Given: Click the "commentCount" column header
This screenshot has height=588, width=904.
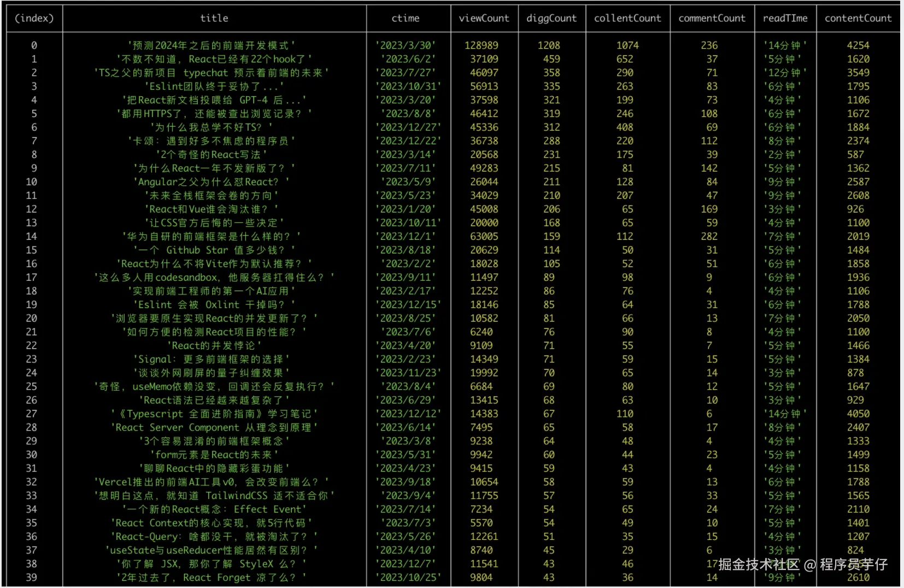Looking at the screenshot, I should click(x=712, y=18).
